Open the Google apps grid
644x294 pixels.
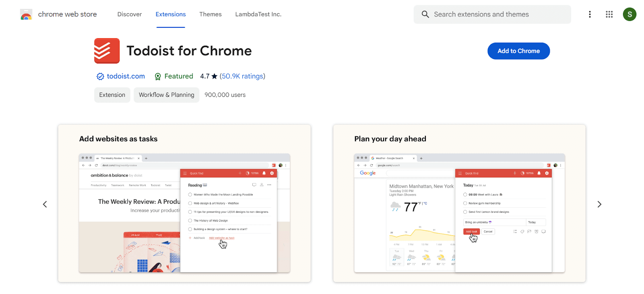pyautogui.click(x=609, y=14)
